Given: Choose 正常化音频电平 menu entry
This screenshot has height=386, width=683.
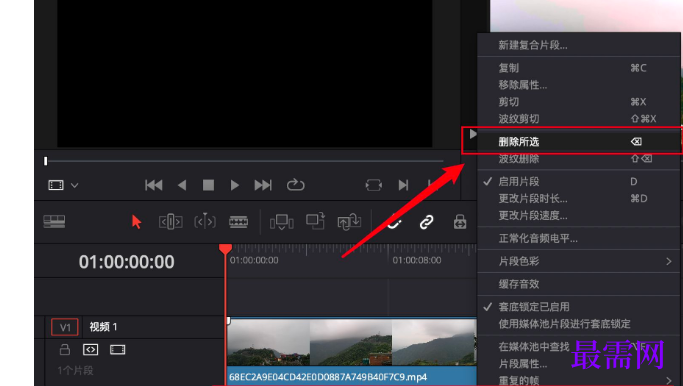Looking at the screenshot, I should click(x=579, y=238).
